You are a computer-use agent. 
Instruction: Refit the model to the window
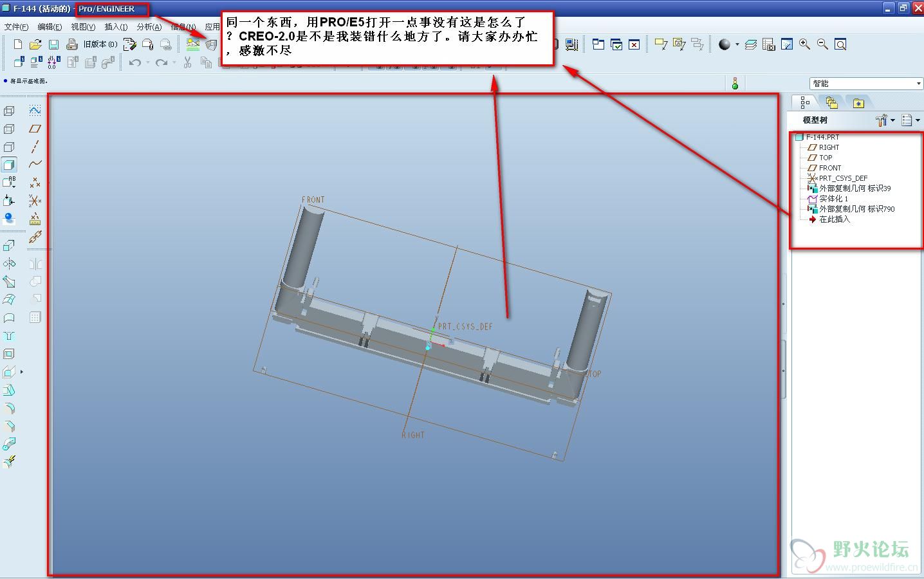pos(840,44)
